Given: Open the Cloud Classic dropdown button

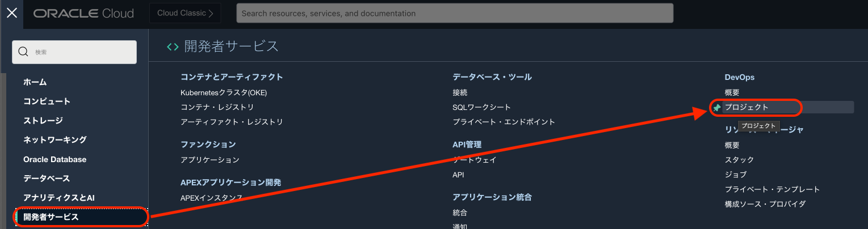Looking at the screenshot, I should pos(185,13).
